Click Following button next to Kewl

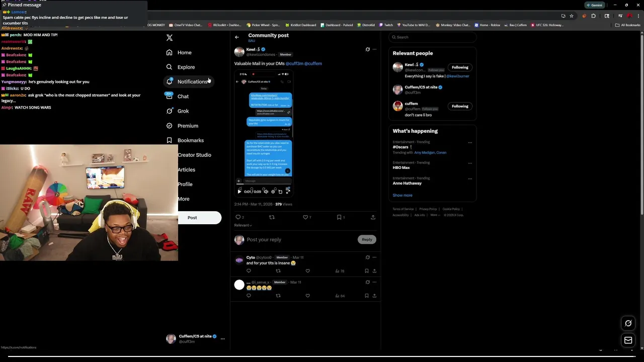pos(460,67)
